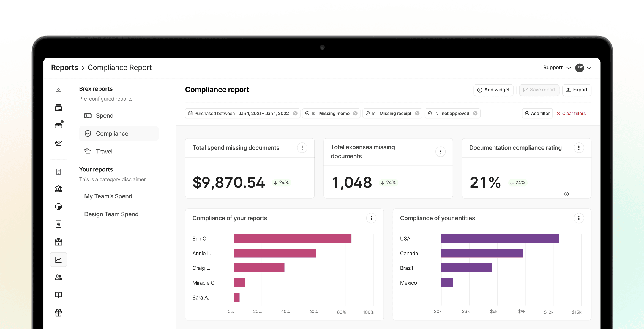
Task: Open the open-book sidebar icon
Action: 58,295
